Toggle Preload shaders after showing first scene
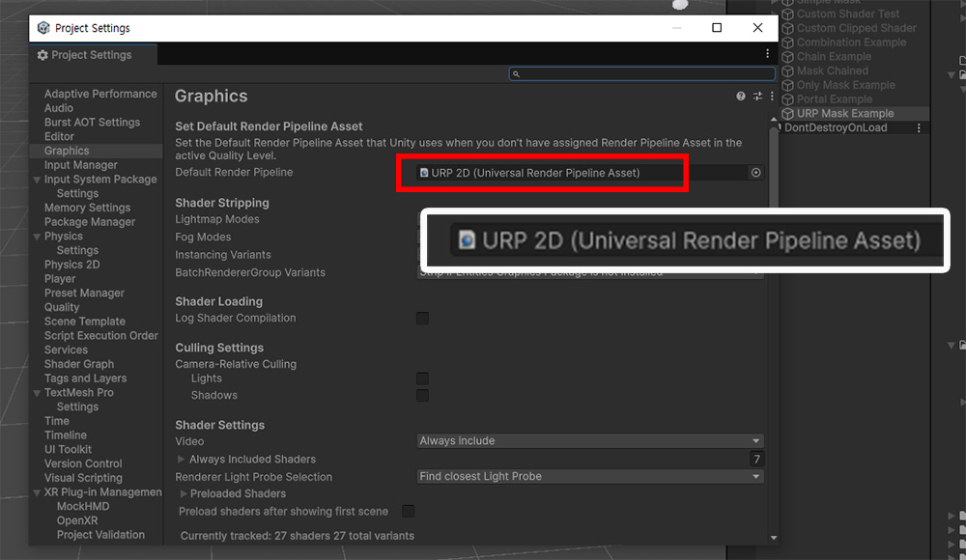 (x=409, y=511)
